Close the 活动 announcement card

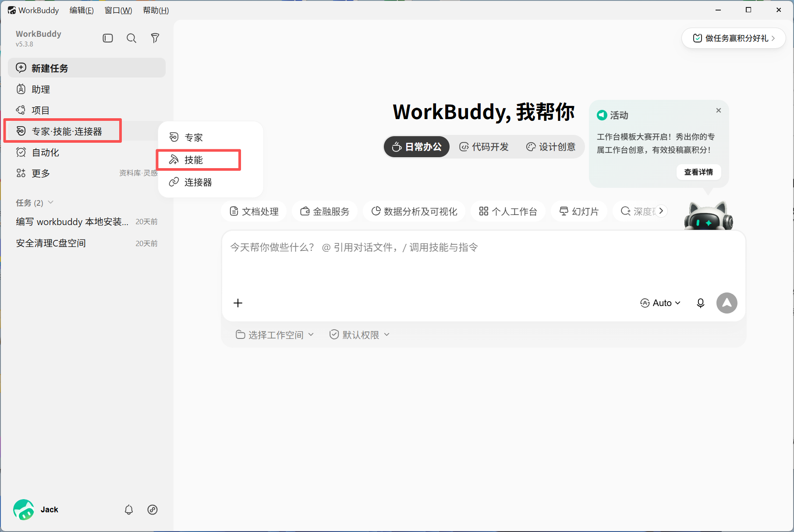[x=719, y=110]
